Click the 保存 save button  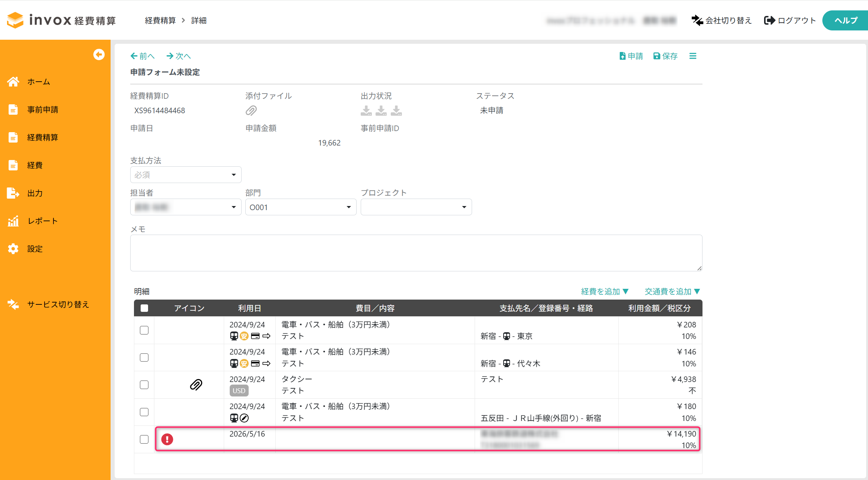tap(665, 56)
